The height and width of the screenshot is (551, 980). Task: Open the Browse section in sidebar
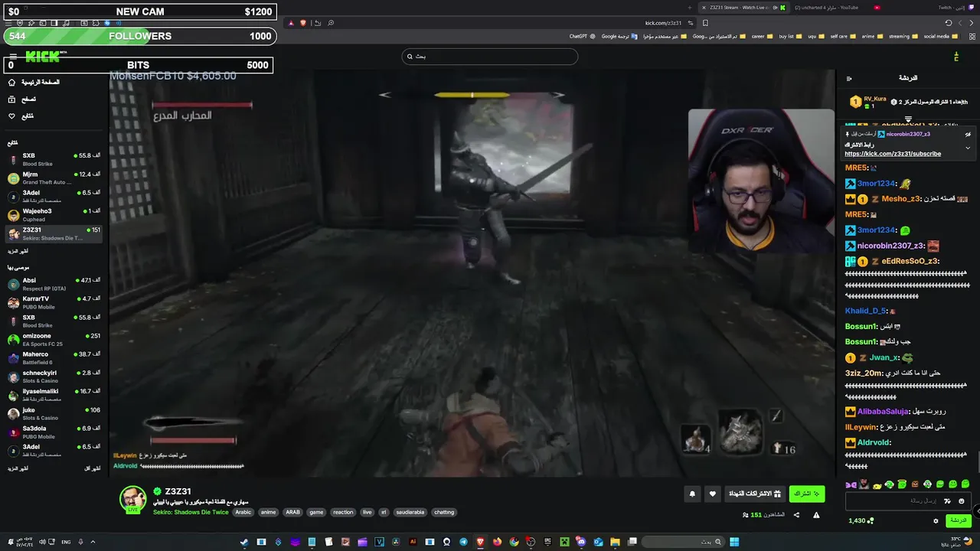(21, 99)
